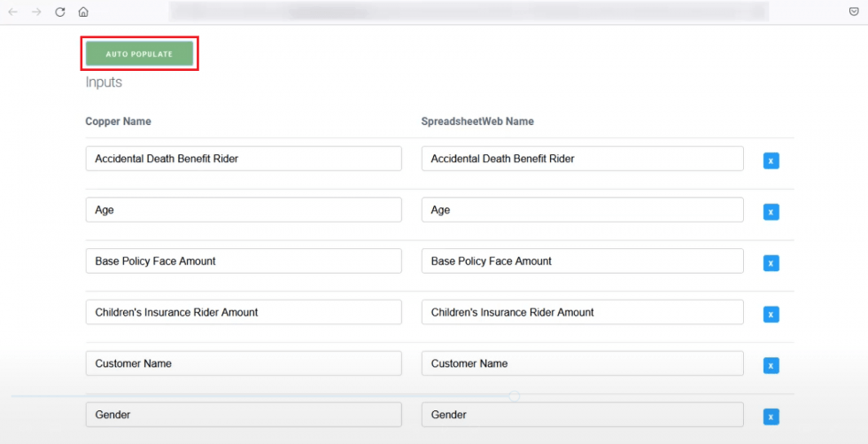The height and width of the screenshot is (444, 868).
Task: Click the browser back arrow
Action: pos(12,12)
